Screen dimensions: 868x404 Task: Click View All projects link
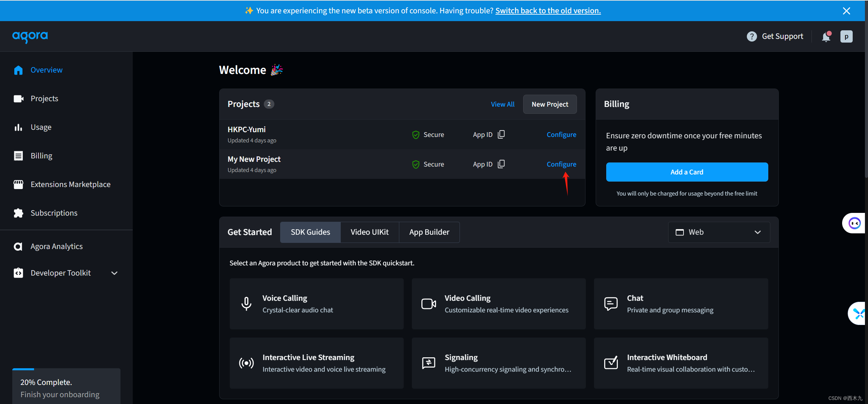pos(502,104)
